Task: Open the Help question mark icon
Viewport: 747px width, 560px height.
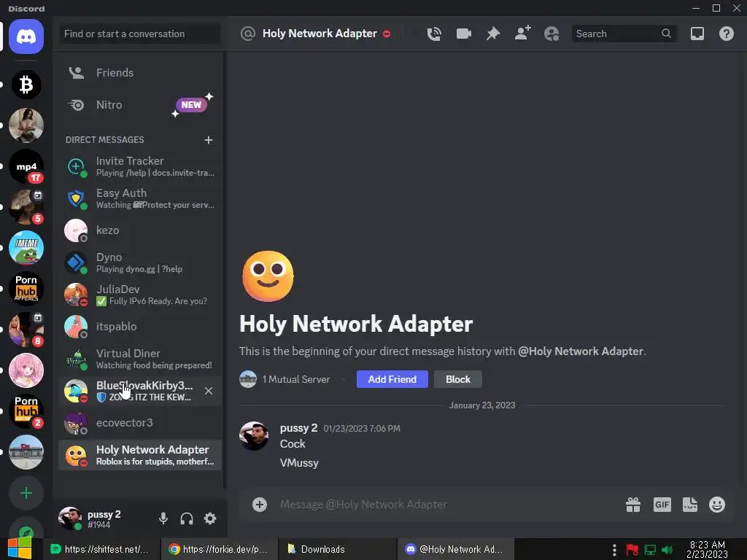Action: 727,34
